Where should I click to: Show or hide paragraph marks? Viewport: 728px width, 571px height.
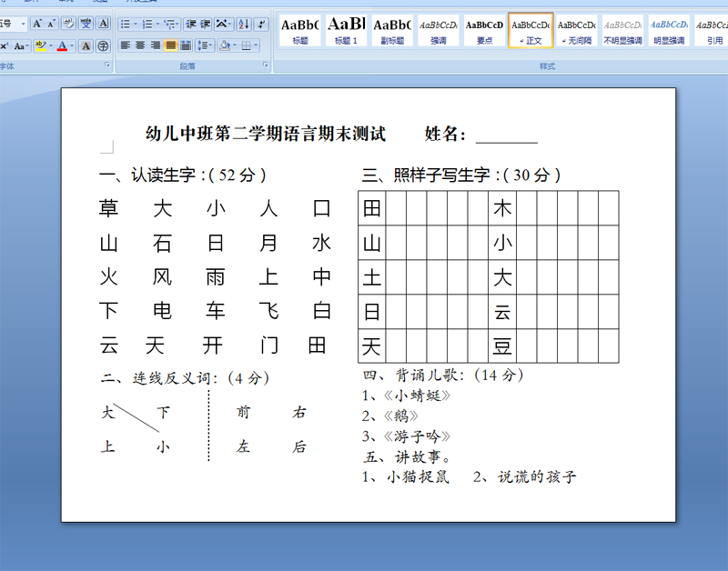click(x=262, y=24)
